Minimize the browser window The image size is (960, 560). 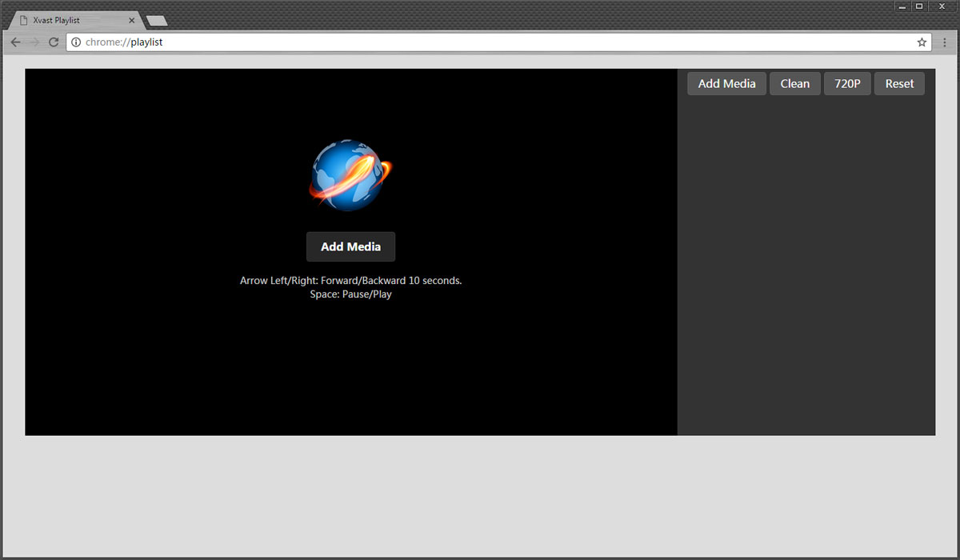point(902,6)
